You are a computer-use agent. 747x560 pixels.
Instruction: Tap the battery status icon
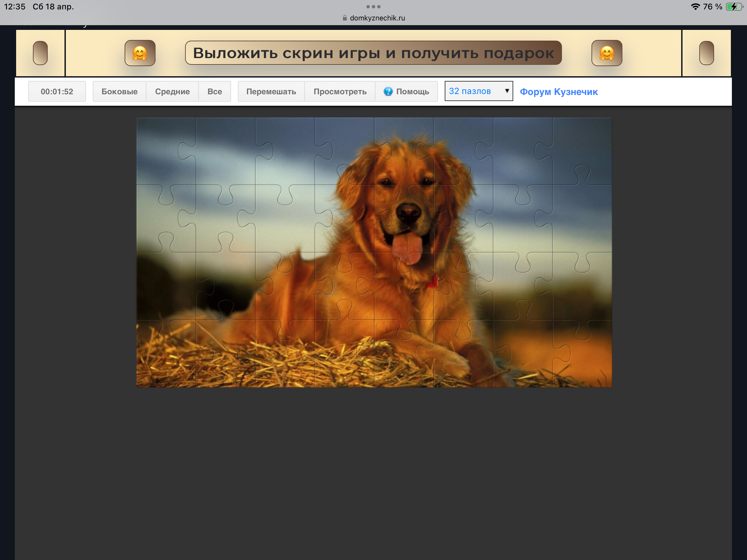coord(733,7)
